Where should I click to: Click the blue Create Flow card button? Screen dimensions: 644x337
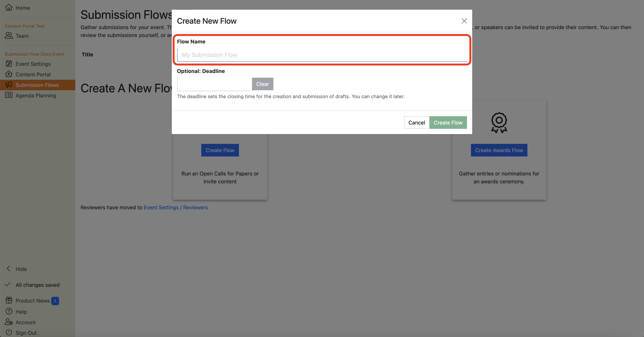tap(220, 150)
